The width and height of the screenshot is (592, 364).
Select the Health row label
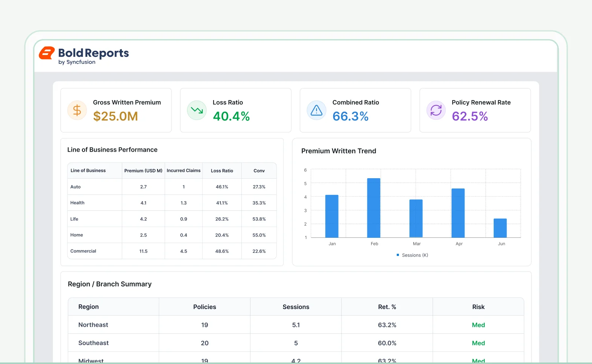click(77, 203)
